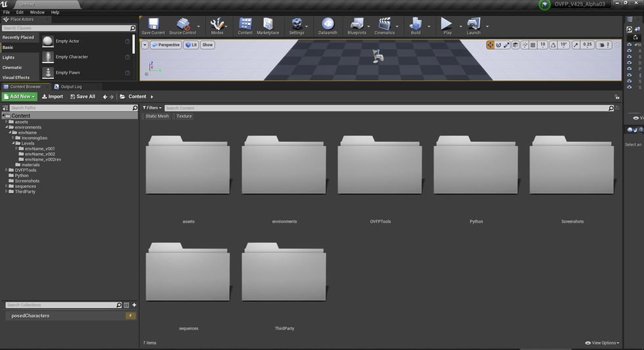Click the maximize viewport corner icon
This screenshot has height=350, width=644.
[x=617, y=45]
